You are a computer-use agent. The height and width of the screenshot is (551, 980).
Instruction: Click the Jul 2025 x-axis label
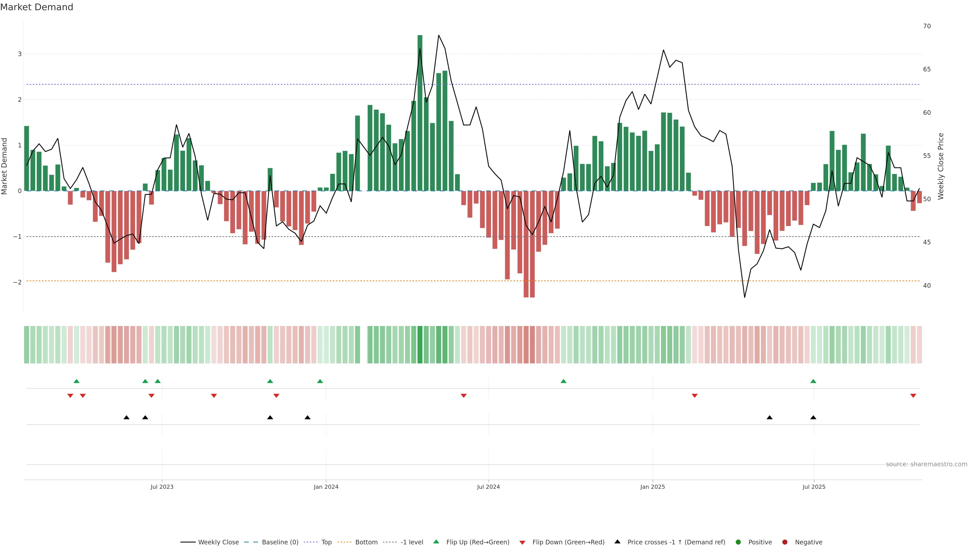tap(814, 487)
